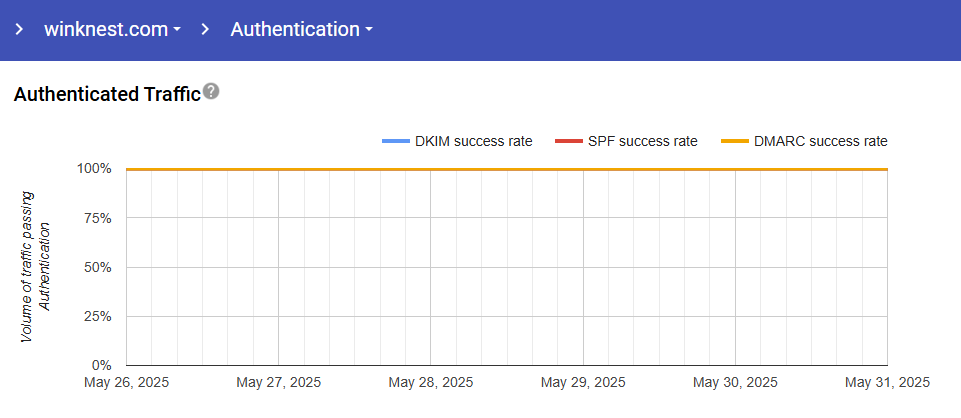Click the 50% y-axis label
This screenshot has width=961, height=418.
tap(98, 267)
